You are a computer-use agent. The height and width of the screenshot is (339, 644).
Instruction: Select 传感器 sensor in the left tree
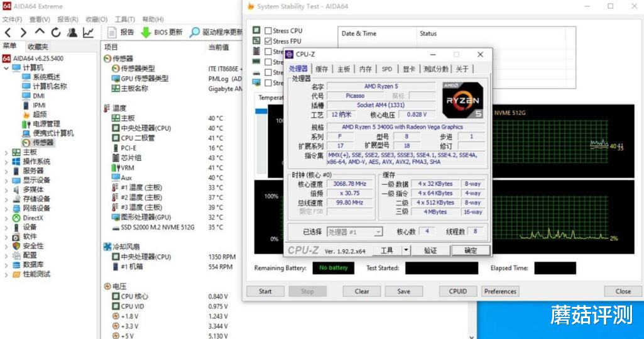[x=43, y=143]
